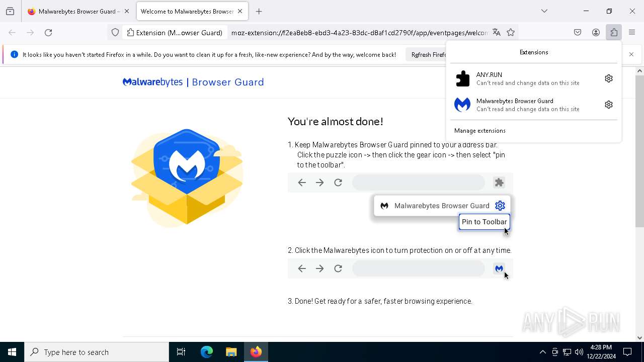This screenshot has width=644, height=362.
Task: Click the You're almost done! heading
Action: (x=336, y=122)
